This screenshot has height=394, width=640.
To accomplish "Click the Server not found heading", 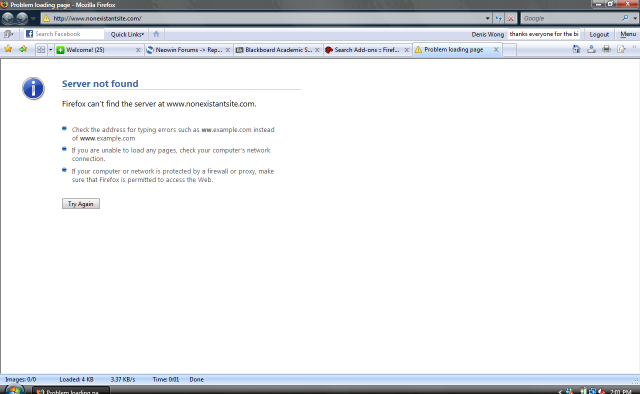I will [x=100, y=84].
